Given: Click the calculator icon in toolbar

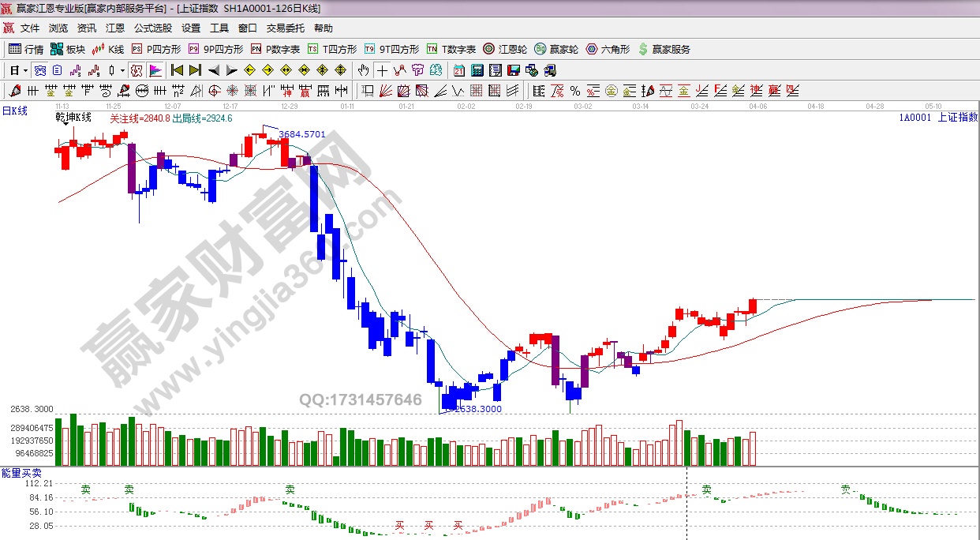Looking at the screenshot, I should (477, 70).
